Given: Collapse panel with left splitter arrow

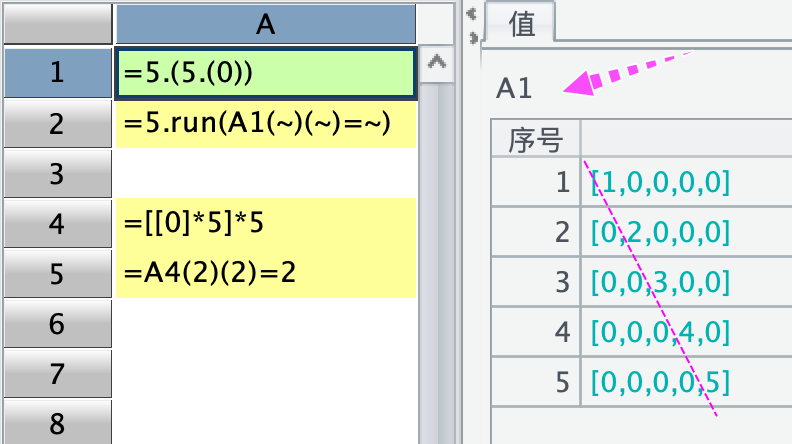Looking at the screenshot, I should (471, 14).
